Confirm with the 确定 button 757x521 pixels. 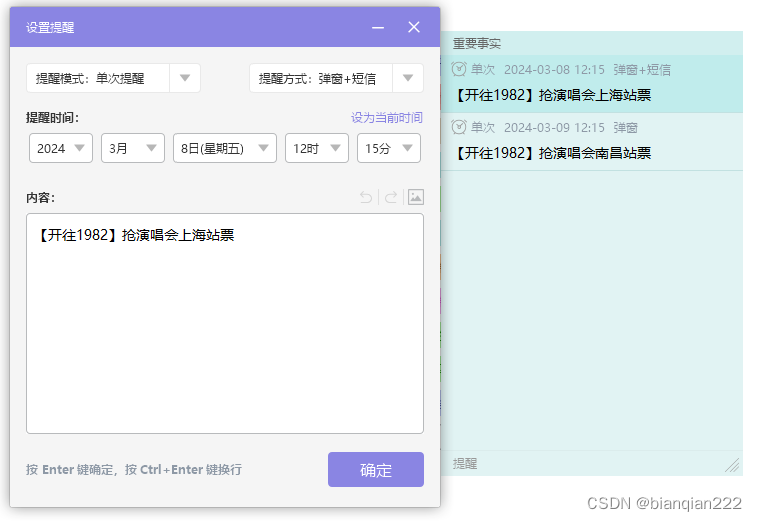376,469
